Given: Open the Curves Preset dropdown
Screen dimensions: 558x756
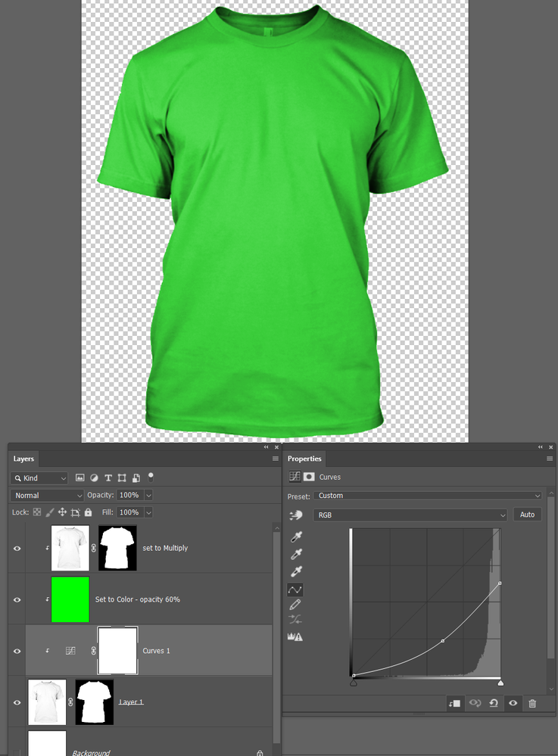Looking at the screenshot, I should tap(427, 496).
